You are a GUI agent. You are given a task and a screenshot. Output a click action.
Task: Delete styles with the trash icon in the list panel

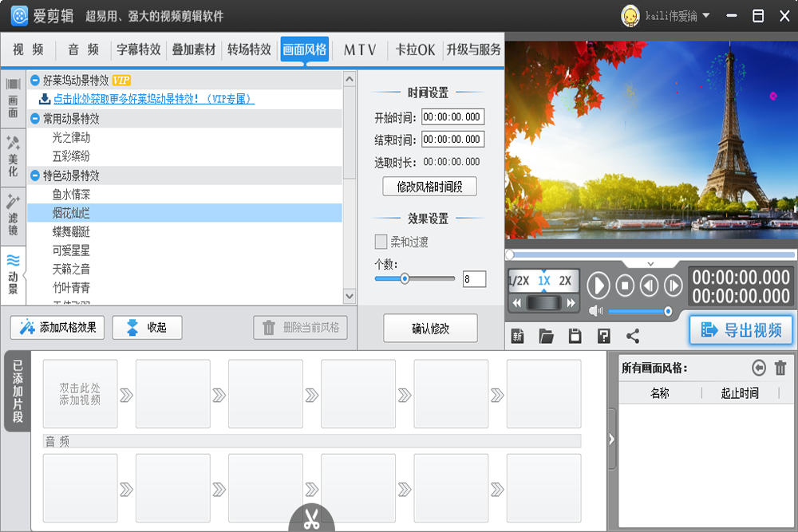(780, 368)
